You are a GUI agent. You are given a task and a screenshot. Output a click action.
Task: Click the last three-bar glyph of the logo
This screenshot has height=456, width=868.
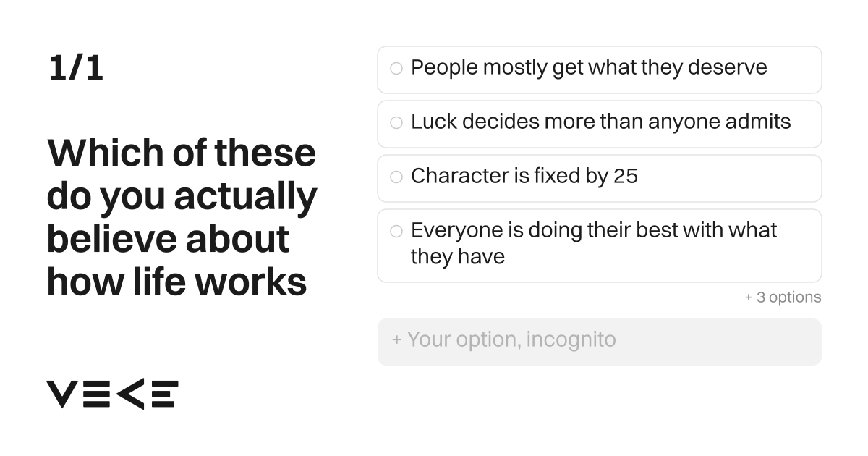point(163,394)
